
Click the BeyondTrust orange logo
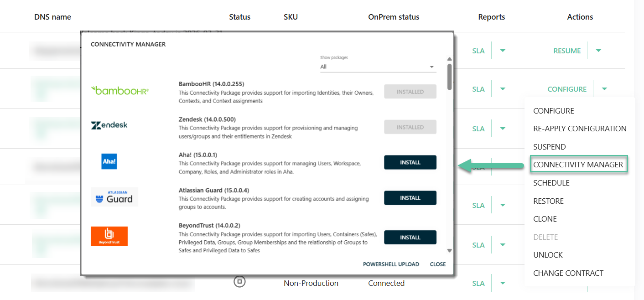click(109, 236)
